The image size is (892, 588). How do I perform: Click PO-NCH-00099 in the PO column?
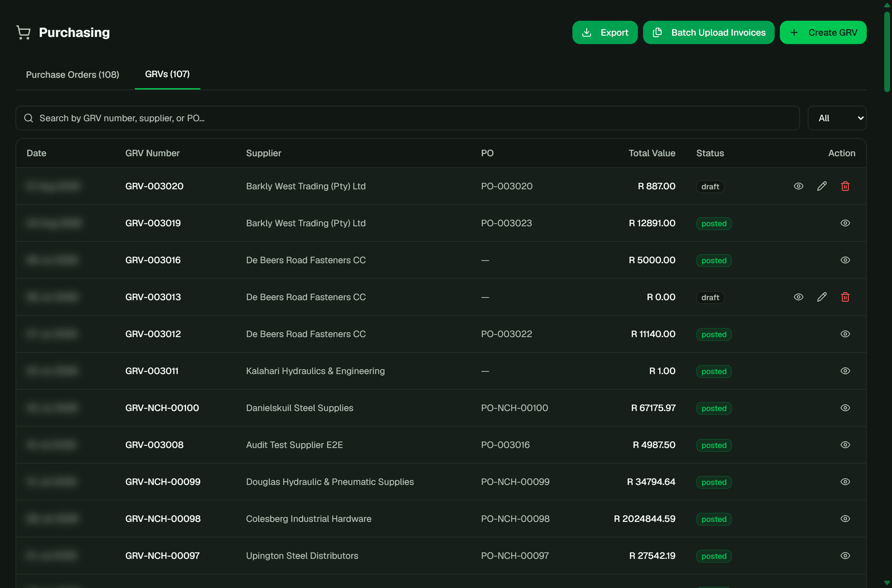pos(515,481)
